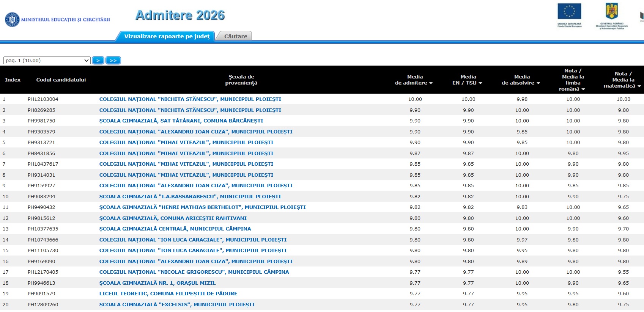Switch to the Căutare tab
The height and width of the screenshot is (312, 644).
coord(235,36)
